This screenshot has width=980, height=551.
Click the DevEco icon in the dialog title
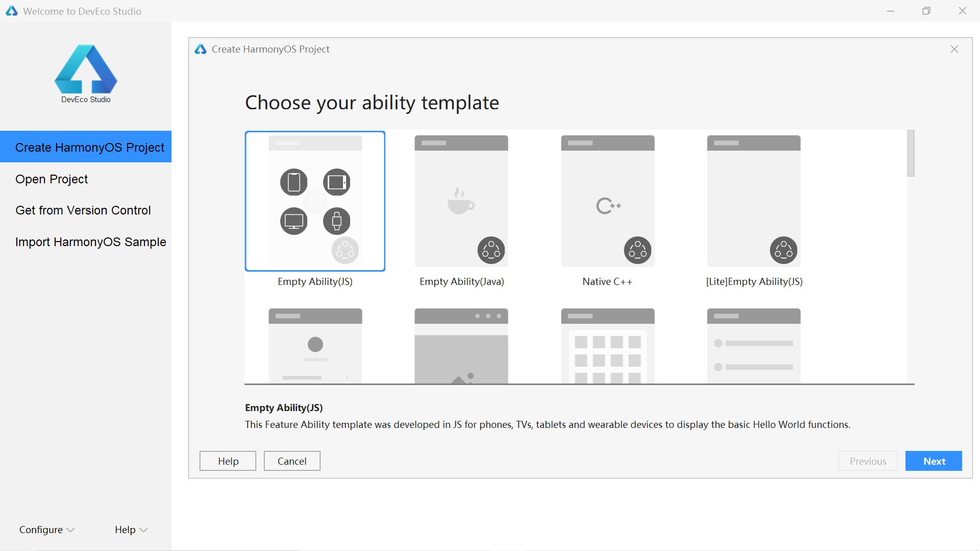(201, 49)
